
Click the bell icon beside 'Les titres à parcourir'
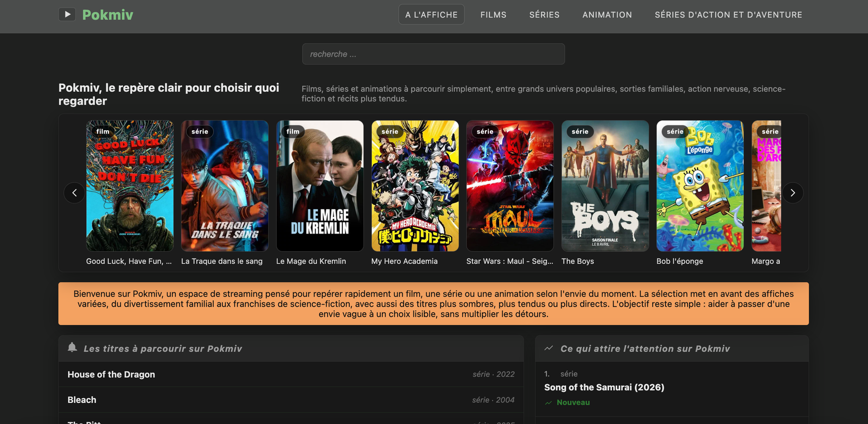72,347
